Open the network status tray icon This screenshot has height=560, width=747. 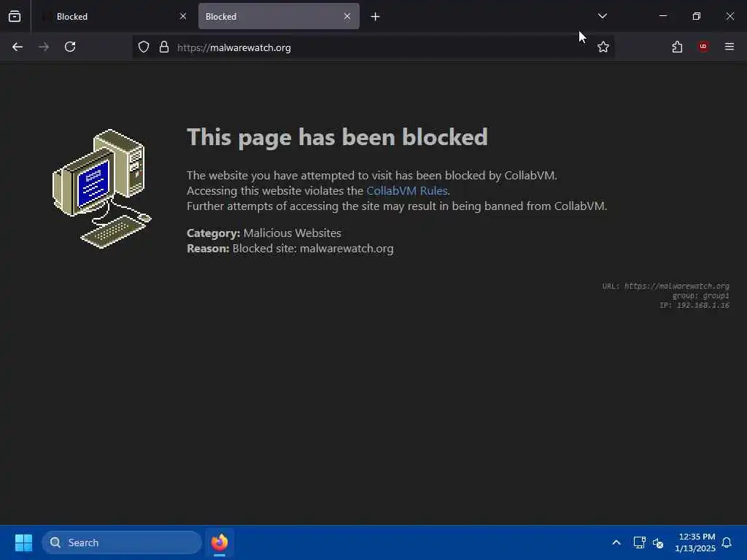click(639, 542)
